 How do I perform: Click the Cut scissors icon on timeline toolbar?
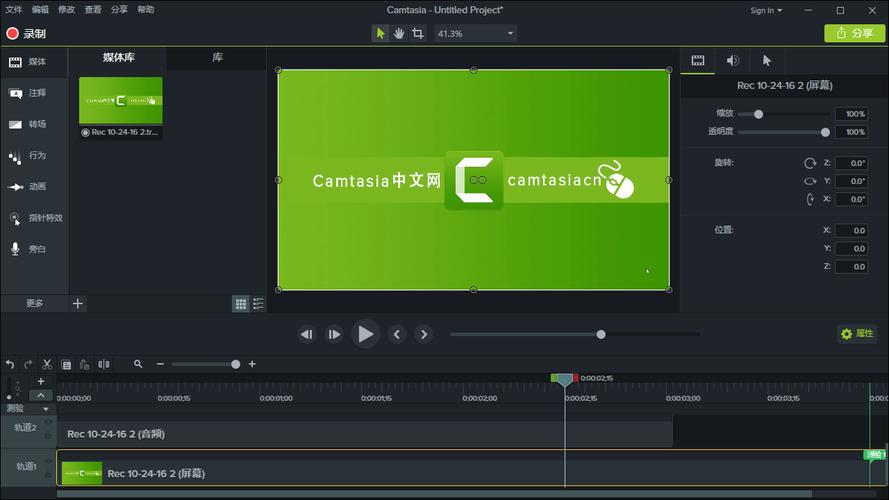coord(47,364)
